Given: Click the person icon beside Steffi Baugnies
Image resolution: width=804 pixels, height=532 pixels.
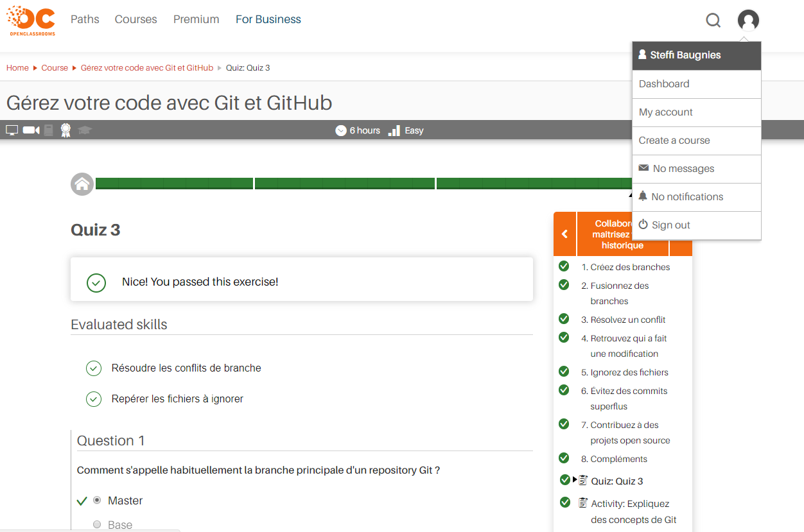Looking at the screenshot, I should 642,55.
